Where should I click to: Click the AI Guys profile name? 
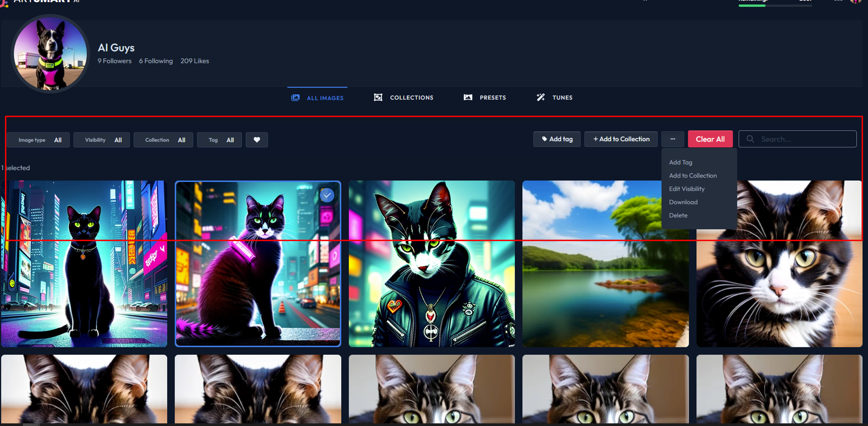[x=116, y=48]
